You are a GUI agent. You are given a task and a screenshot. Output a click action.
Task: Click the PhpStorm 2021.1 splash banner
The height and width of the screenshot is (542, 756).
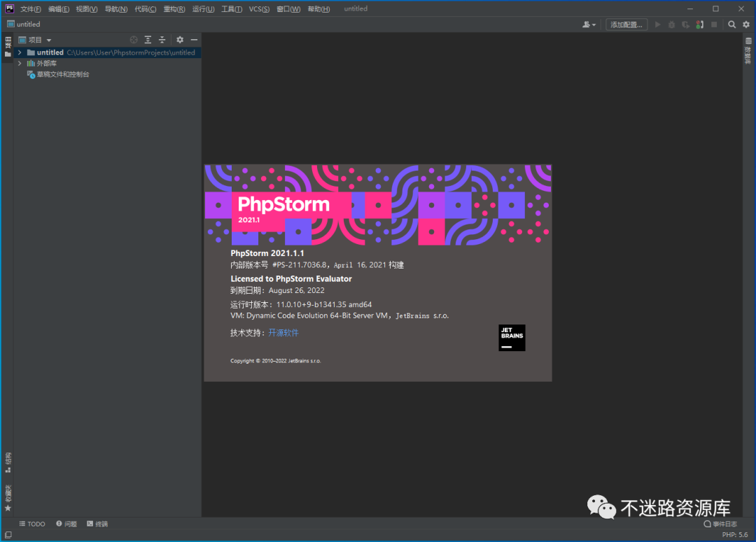pos(378,205)
